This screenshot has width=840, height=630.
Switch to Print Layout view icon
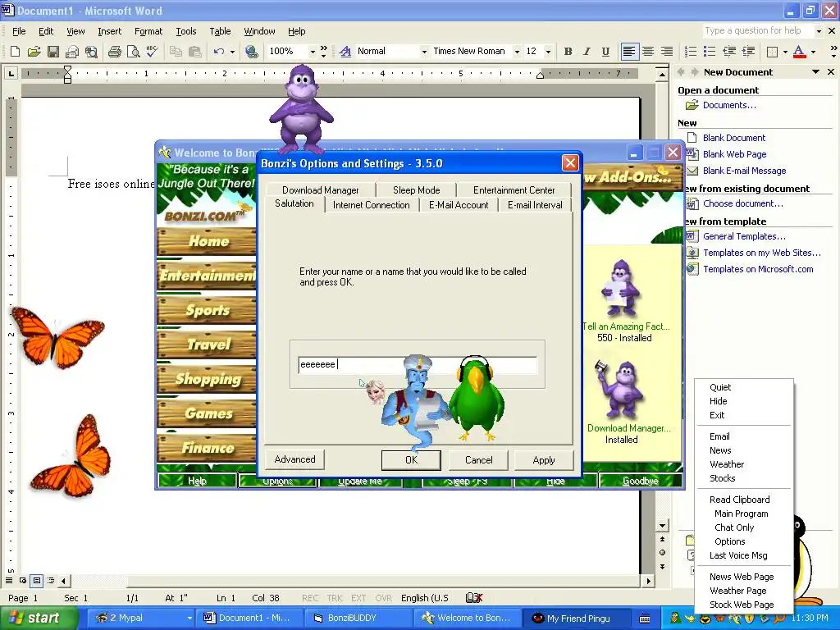pyautogui.click(x=36, y=580)
